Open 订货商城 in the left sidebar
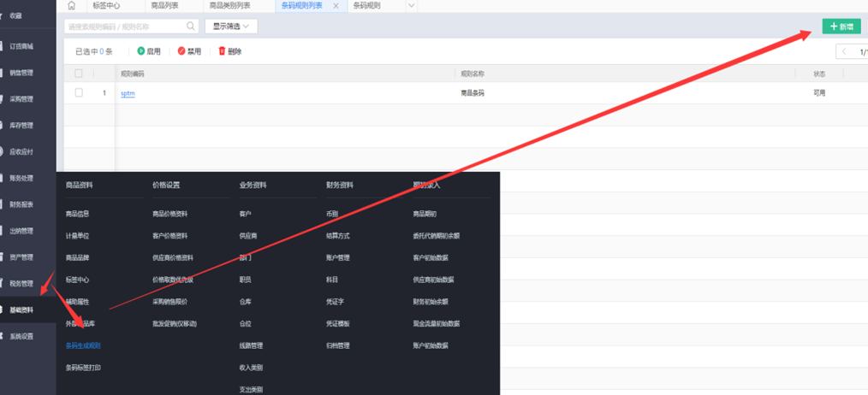The height and width of the screenshot is (395, 868). [21, 46]
